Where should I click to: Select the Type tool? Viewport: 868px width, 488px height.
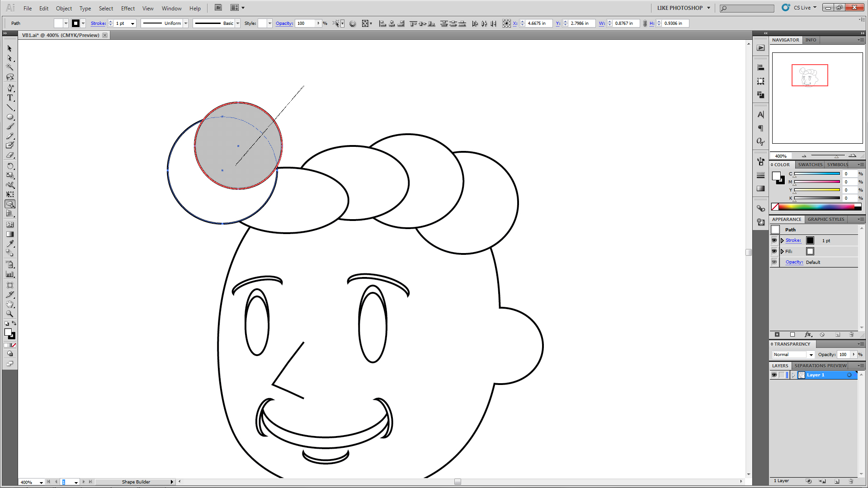pyautogui.click(x=10, y=98)
